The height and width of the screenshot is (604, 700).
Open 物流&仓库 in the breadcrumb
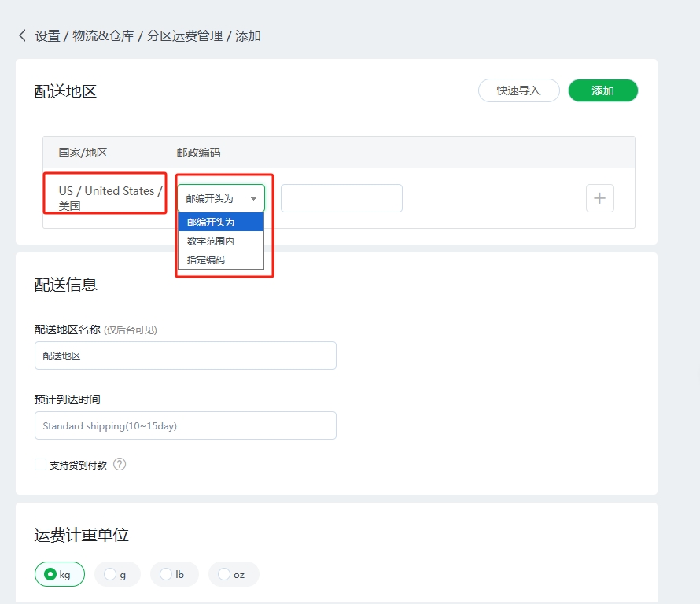(103, 36)
